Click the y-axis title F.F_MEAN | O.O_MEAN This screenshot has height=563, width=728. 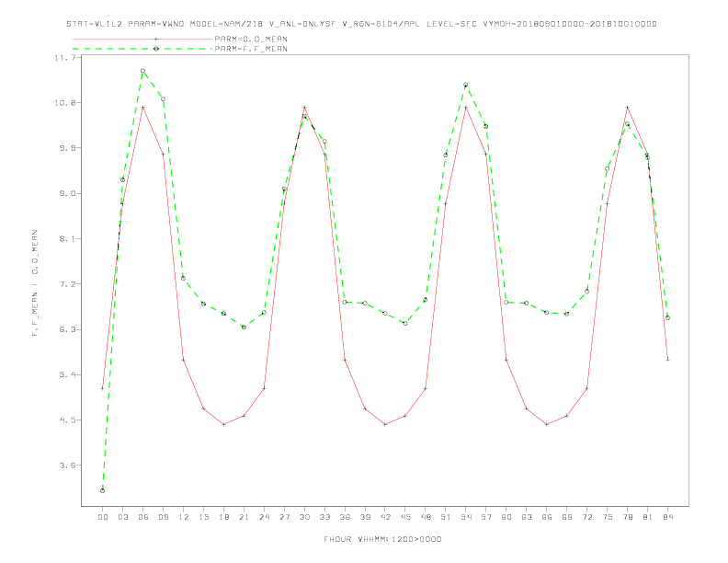[35, 283]
